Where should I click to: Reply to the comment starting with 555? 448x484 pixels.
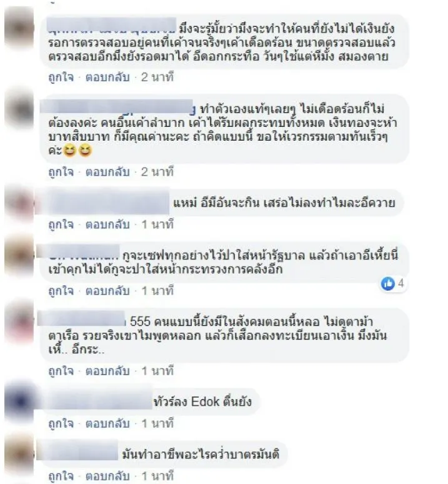(x=107, y=371)
